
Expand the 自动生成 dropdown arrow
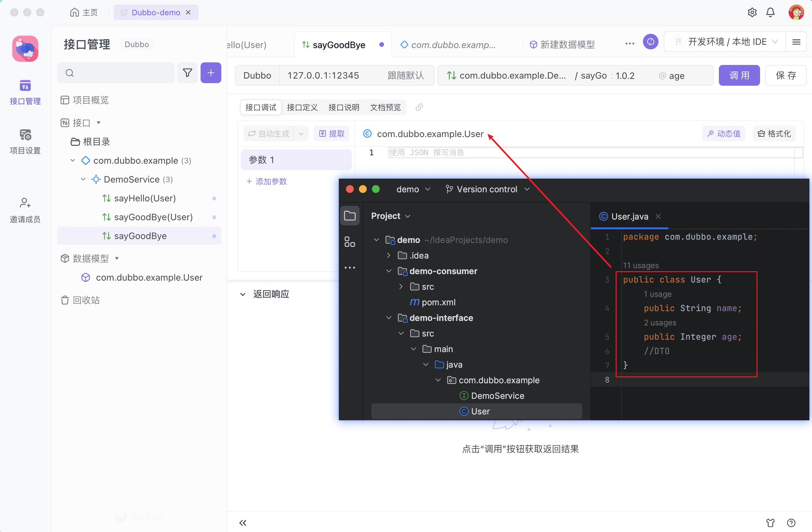pyautogui.click(x=301, y=133)
